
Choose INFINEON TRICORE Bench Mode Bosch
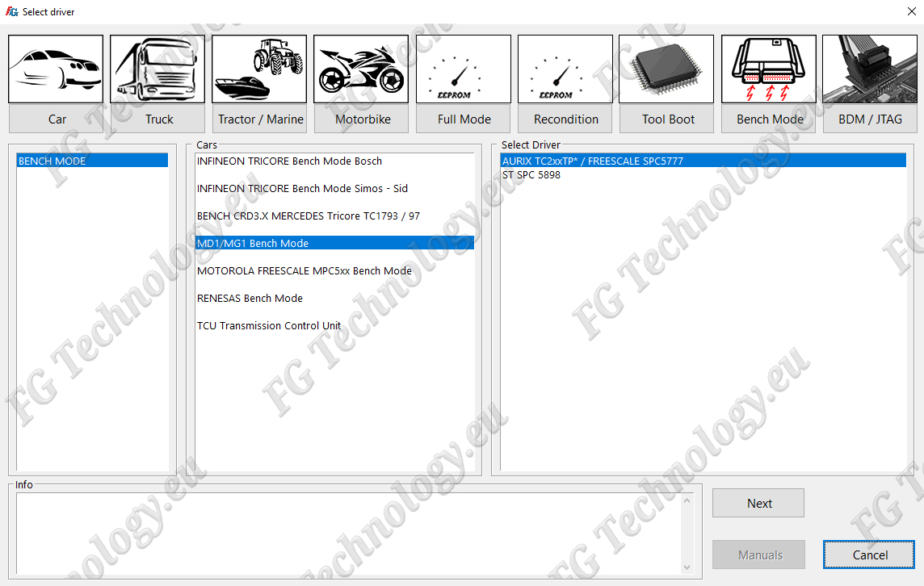pyautogui.click(x=289, y=161)
